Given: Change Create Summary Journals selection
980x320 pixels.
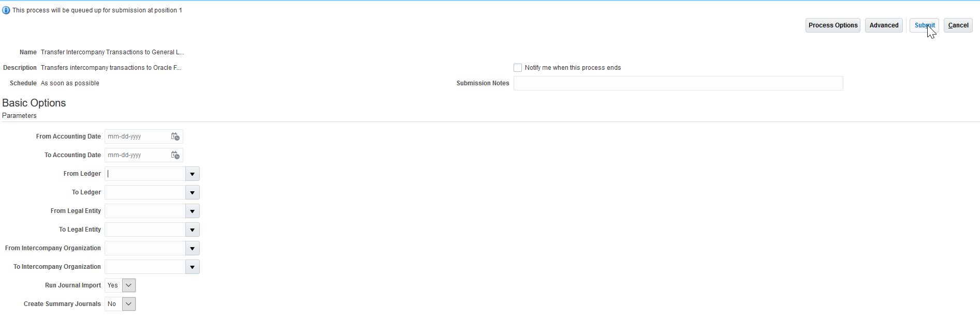Looking at the screenshot, I should pos(128,304).
